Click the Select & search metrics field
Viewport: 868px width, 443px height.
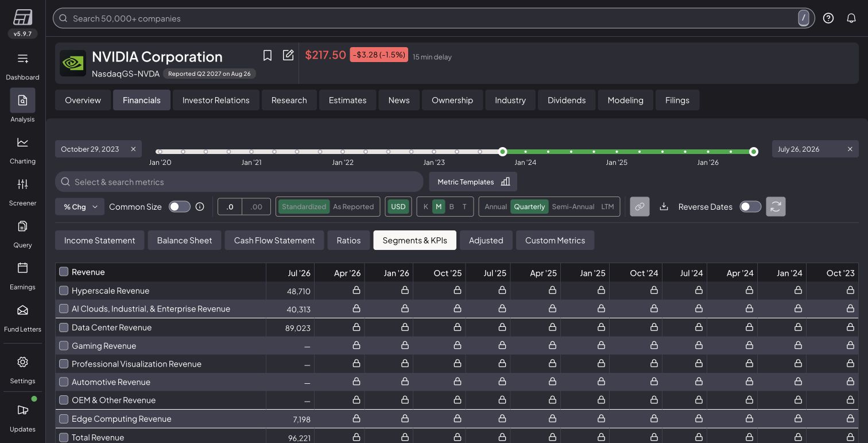click(239, 182)
